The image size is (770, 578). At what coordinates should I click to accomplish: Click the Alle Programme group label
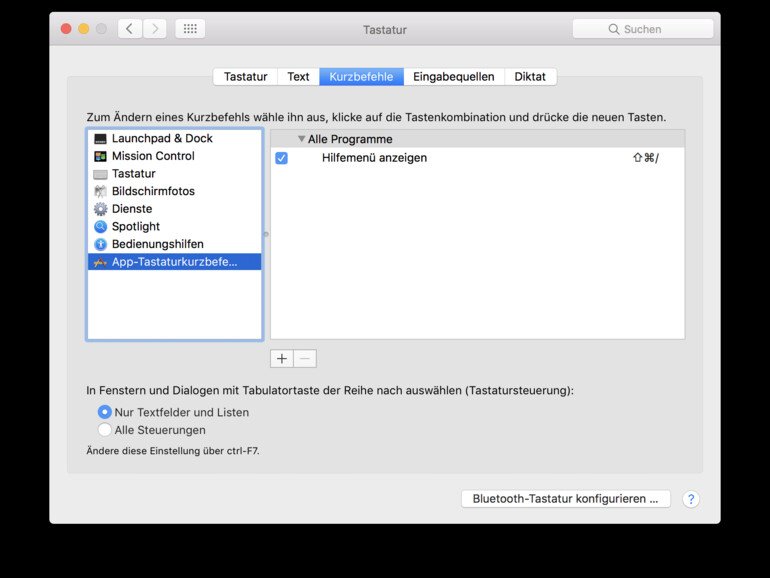pyautogui.click(x=350, y=139)
